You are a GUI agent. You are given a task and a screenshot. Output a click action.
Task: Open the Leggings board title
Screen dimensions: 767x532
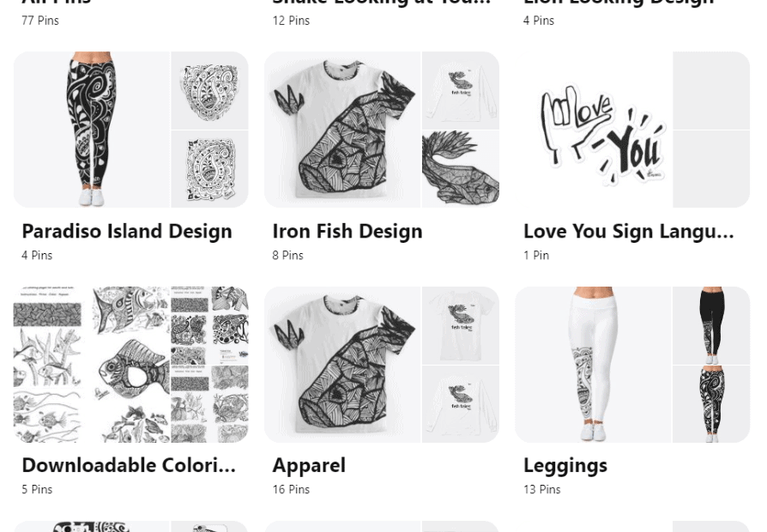pyautogui.click(x=565, y=465)
